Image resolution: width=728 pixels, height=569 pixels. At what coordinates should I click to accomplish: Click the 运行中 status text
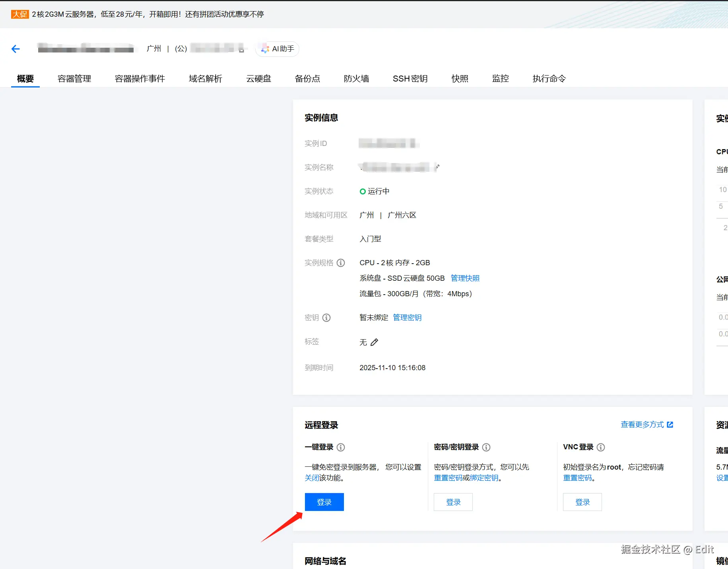(379, 191)
